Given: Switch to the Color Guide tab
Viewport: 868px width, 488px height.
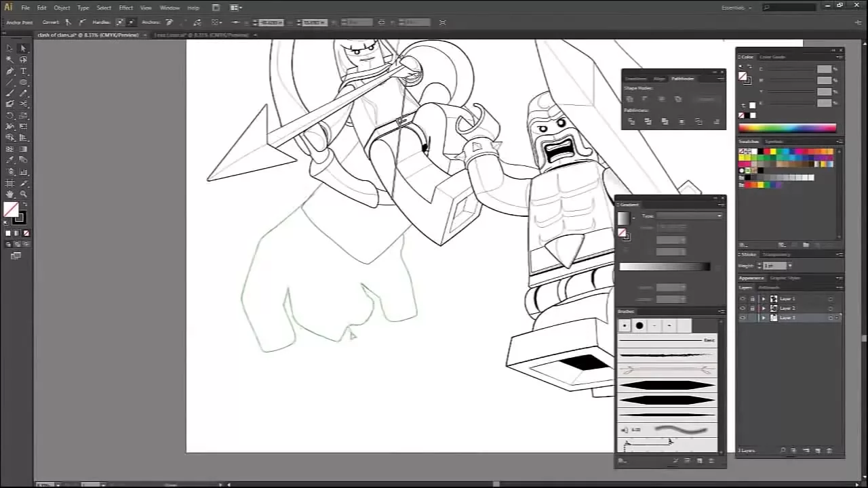Looking at the screenshot, I should pyautogui.click(x=772, y=57).
